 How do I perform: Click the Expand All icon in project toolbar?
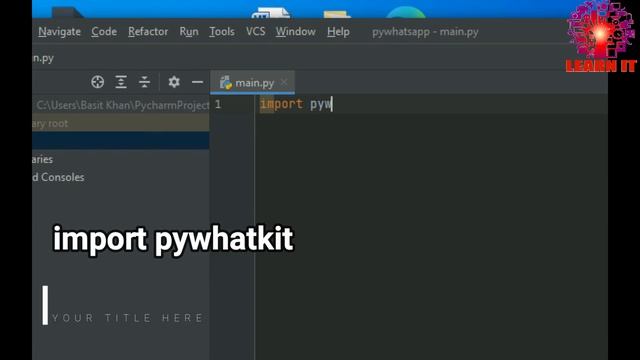(121, 82)
